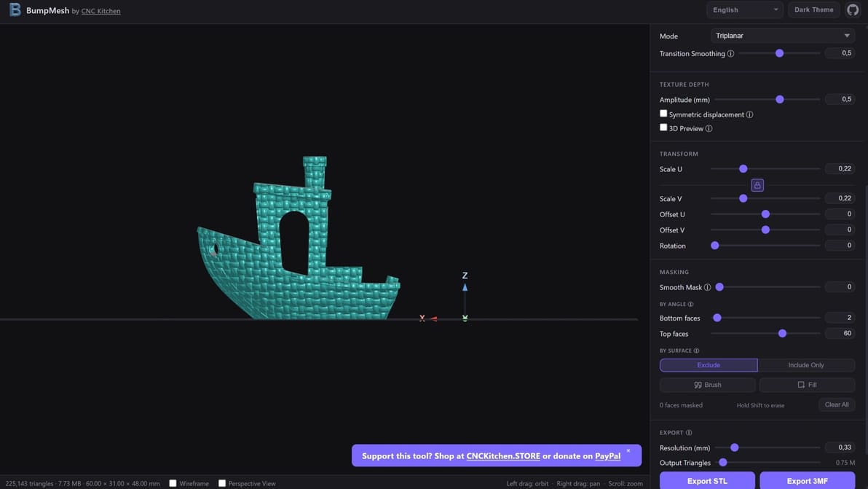The width and height of the screenshot is (868, 489).
Task: Click the Symmetric displacement info icon
Action: pos(750,114)
